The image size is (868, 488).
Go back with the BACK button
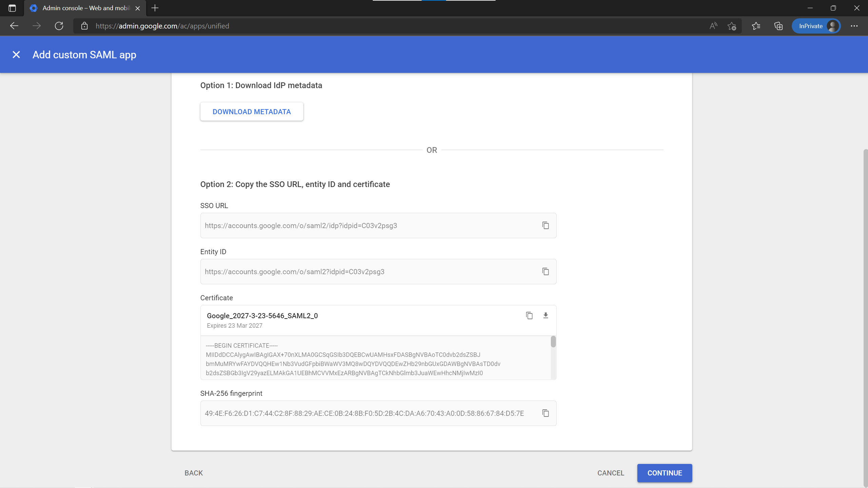pos(194,473)
